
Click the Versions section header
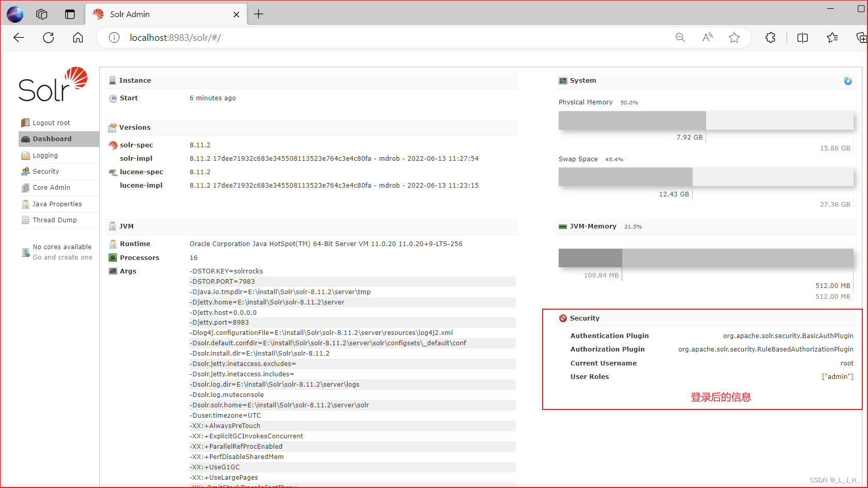tap(312, 128)
